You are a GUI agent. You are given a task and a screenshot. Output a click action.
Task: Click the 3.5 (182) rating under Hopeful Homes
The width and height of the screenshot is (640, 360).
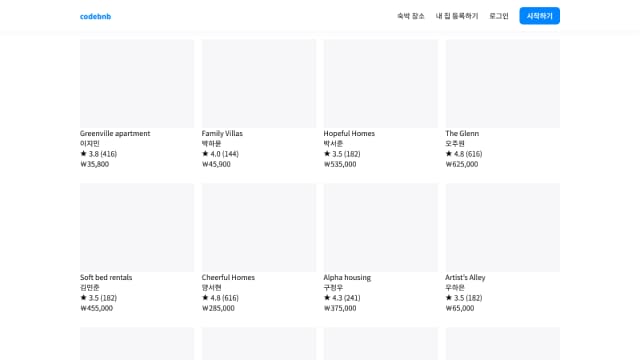pos(346,154)
